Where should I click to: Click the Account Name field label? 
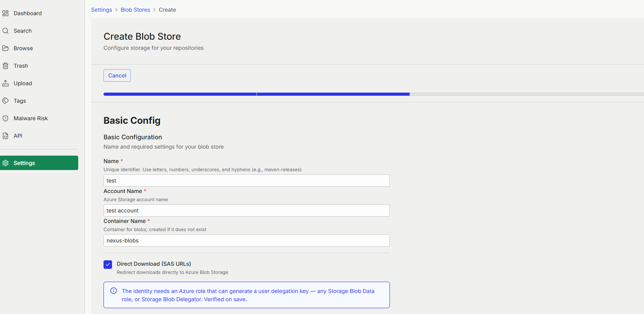tap(123, 191)
